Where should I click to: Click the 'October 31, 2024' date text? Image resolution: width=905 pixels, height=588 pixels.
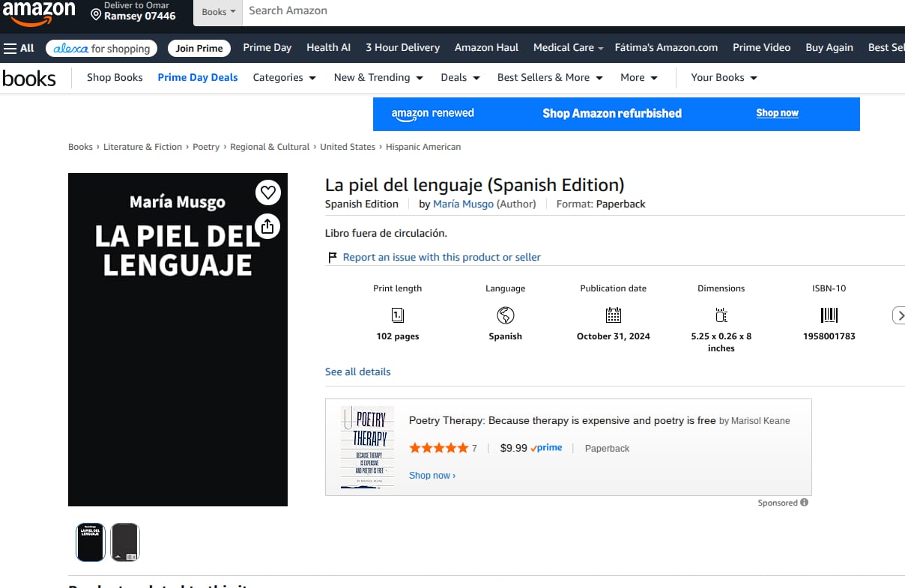[x=614, y=336]
